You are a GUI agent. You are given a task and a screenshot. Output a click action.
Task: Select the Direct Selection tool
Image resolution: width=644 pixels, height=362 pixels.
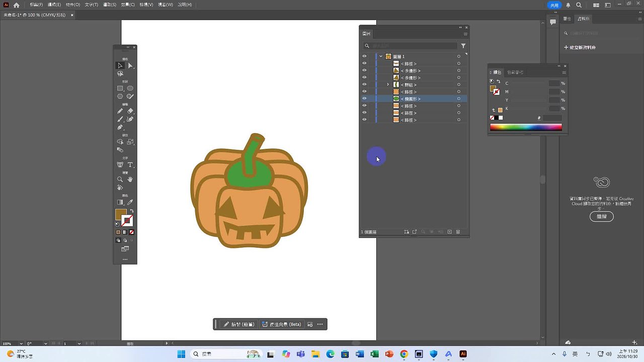pos(130,65)
